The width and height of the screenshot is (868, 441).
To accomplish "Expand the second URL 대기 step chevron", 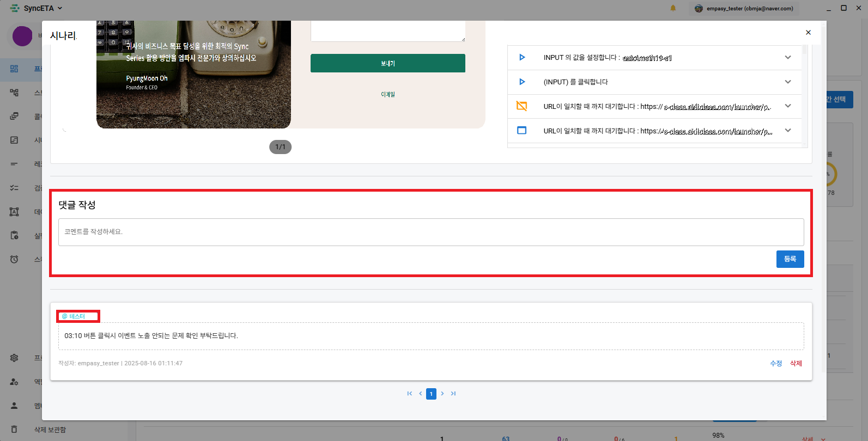I will [787, 131].
